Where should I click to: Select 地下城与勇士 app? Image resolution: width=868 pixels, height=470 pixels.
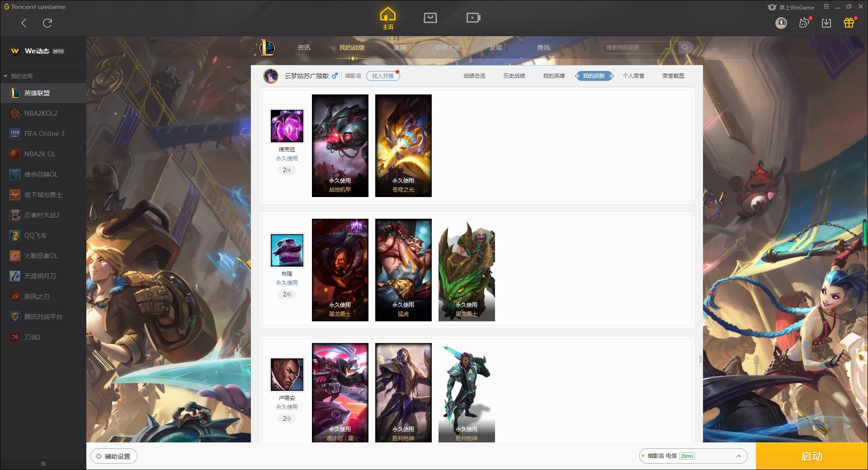coord(43,195)
